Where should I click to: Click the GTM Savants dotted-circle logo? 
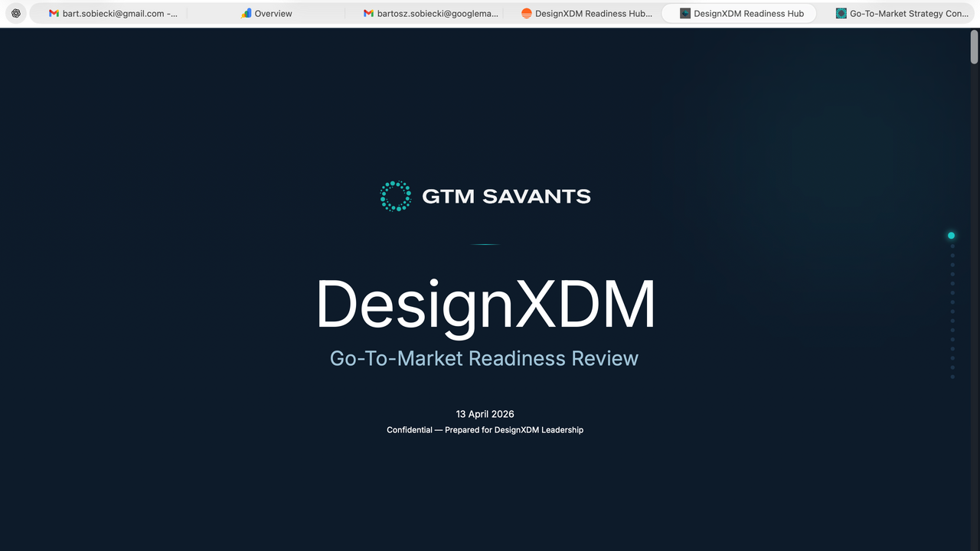coord(396,196)
